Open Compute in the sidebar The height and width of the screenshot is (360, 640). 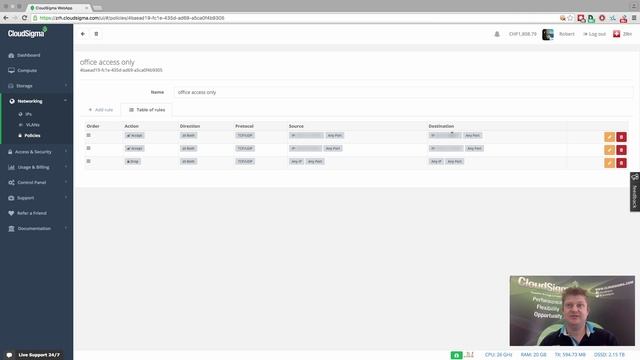27,70
